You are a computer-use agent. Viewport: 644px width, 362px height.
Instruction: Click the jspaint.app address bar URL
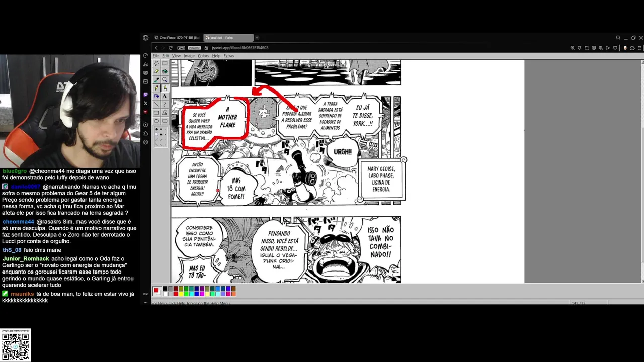(x=240, y=48)
